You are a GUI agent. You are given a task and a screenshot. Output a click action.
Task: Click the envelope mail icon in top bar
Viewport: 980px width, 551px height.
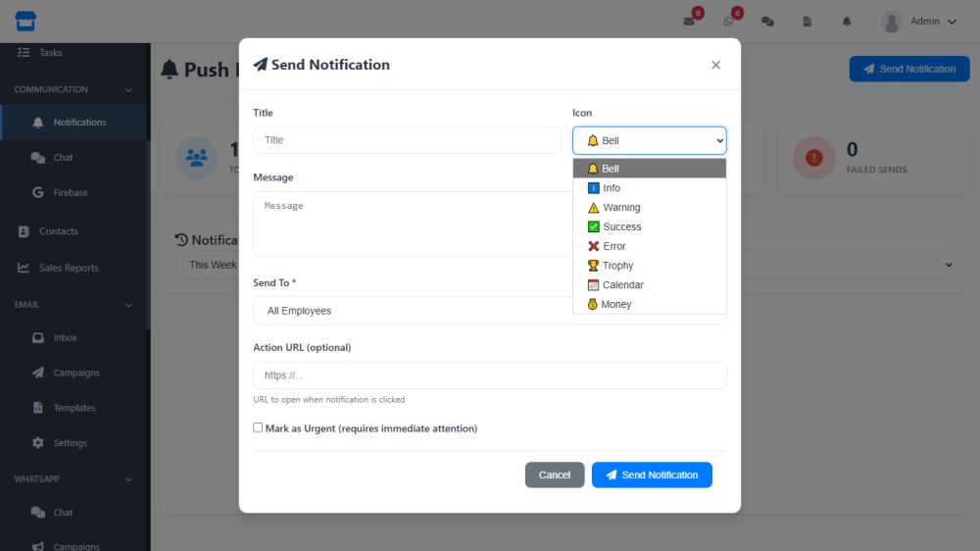689,22
